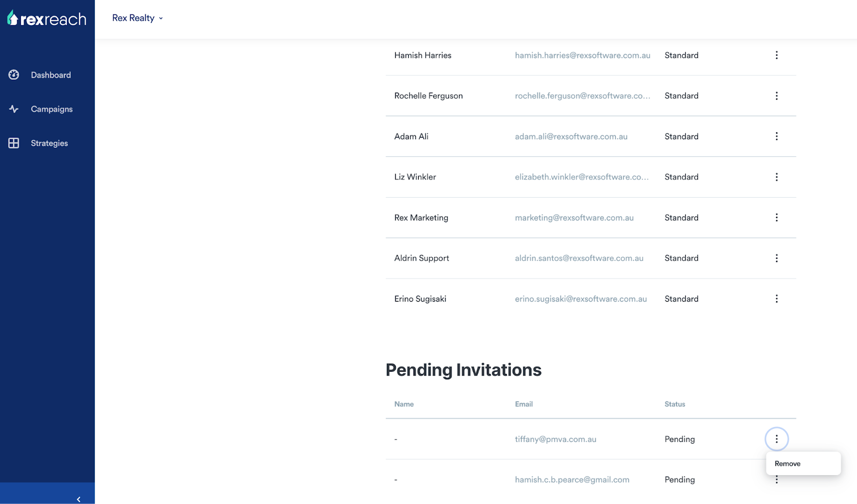Click email hamish.harries@rexsoftware.com.au
The width and height of the screenshot is (857, 504).
583,55
